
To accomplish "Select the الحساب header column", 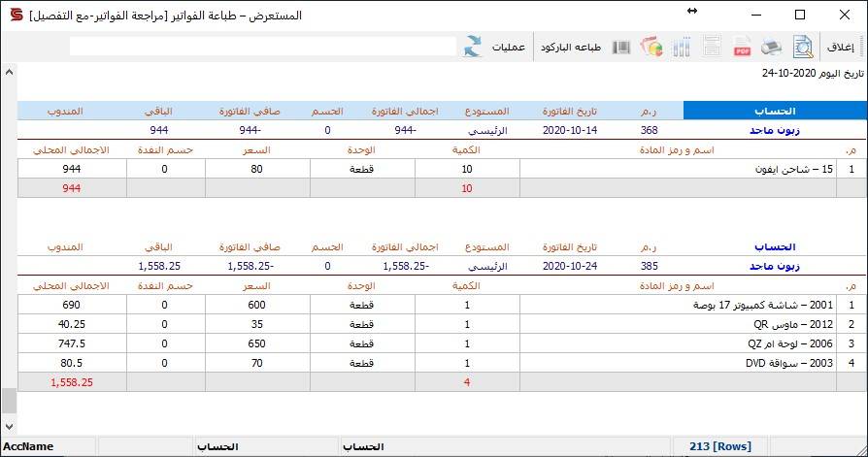I will click(x=775, y=111).
